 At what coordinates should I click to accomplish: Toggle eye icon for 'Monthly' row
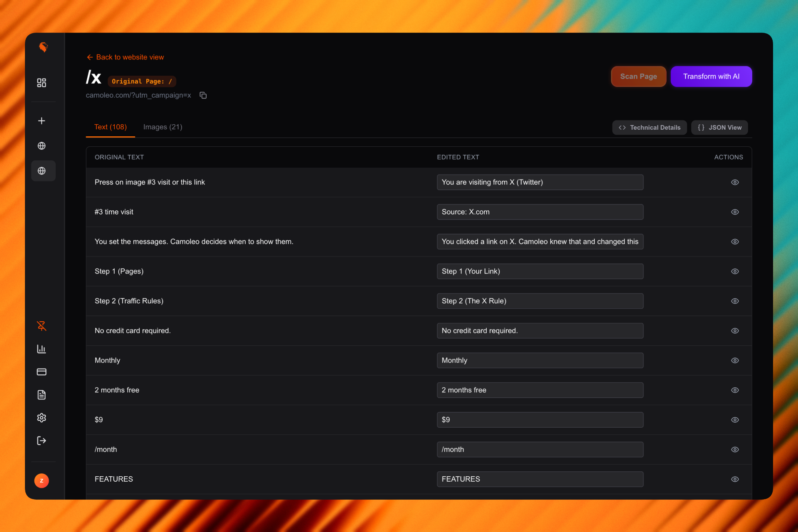pos(735,360)
